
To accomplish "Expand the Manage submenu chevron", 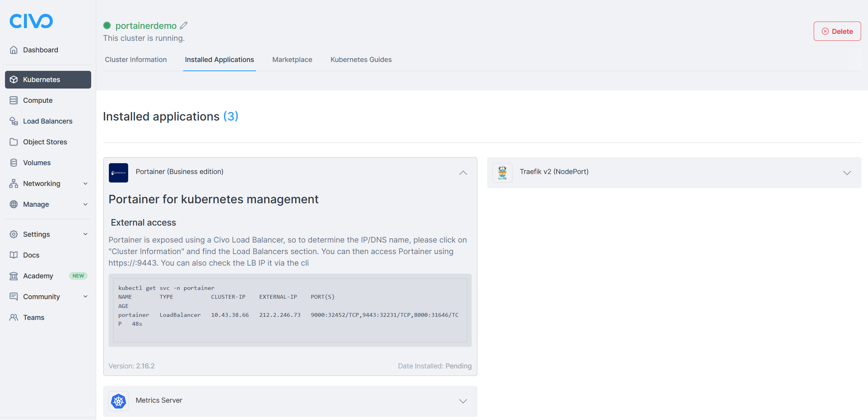I will pos(85,204).
